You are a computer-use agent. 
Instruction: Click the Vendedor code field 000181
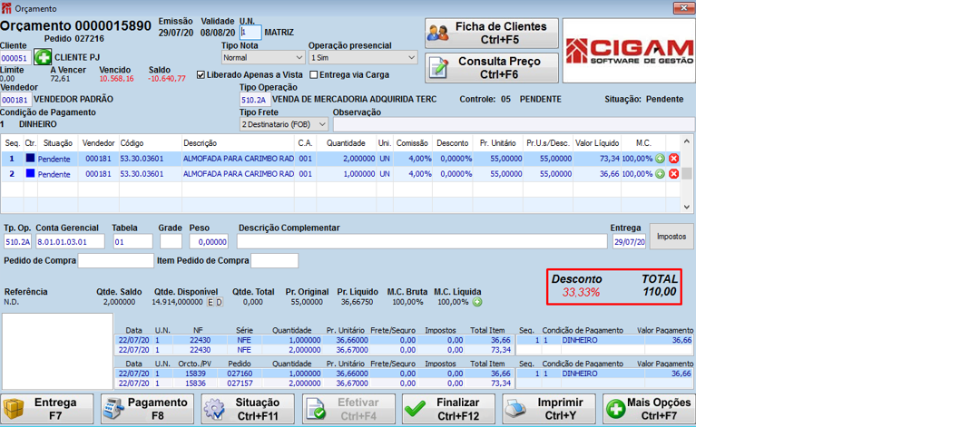[15, 99]
